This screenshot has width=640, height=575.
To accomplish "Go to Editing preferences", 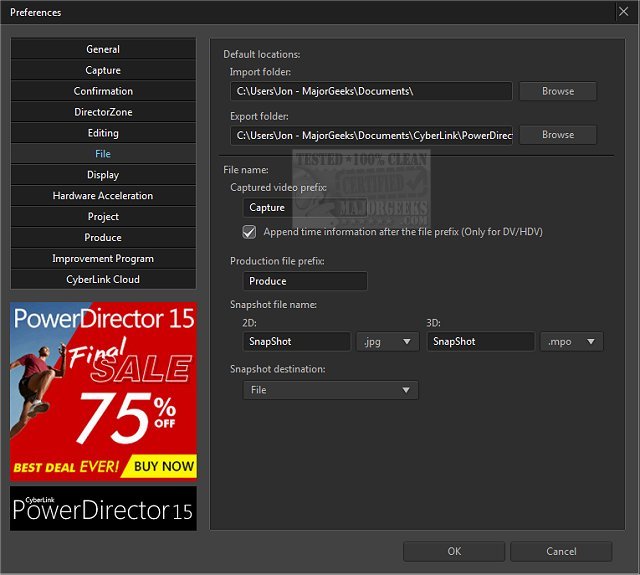I will pos(103,133).
